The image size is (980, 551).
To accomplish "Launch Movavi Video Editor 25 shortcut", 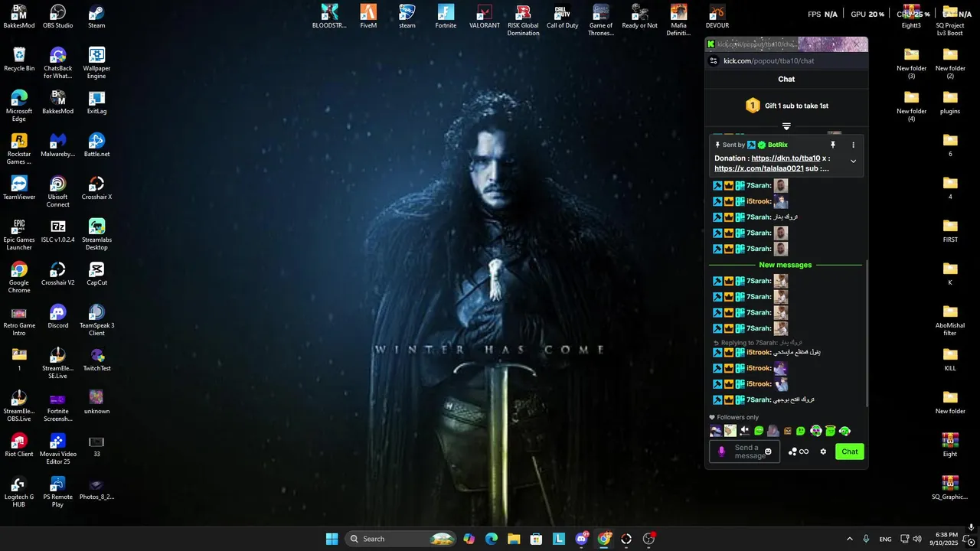I will (x=57, y=448).
